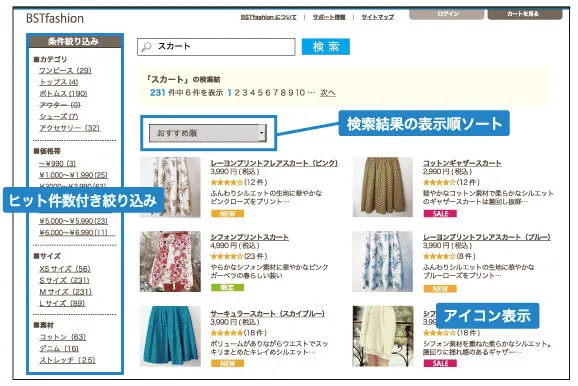This screenshot has width=578, height=386.
Task: Click NEW badge under blue rayon skirt
Action: tap(440, 289)
